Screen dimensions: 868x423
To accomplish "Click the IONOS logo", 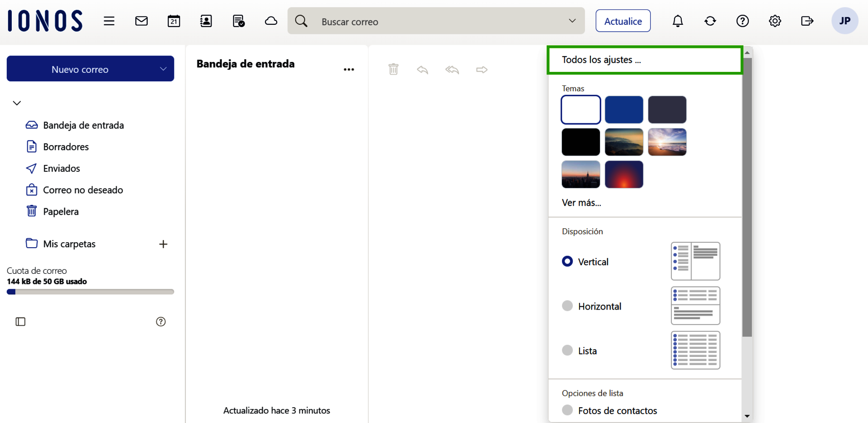I will (x=45, y=21).
